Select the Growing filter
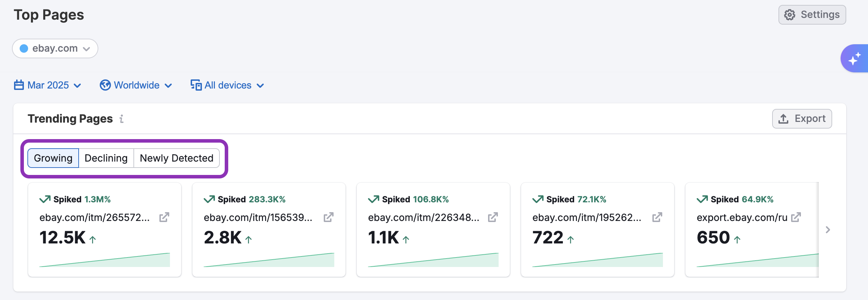868x300 pixels. point(53,158)
